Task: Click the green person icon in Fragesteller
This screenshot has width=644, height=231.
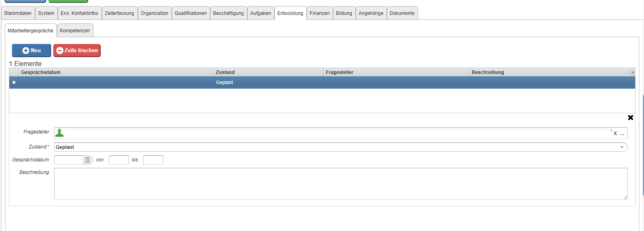Action: 59,133
